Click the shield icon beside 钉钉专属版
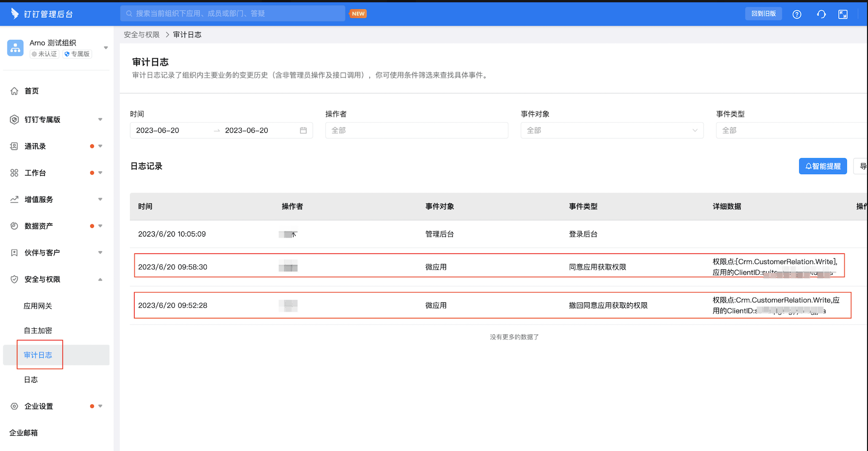This screenshot has height=451, width=868. pos(14,119)
